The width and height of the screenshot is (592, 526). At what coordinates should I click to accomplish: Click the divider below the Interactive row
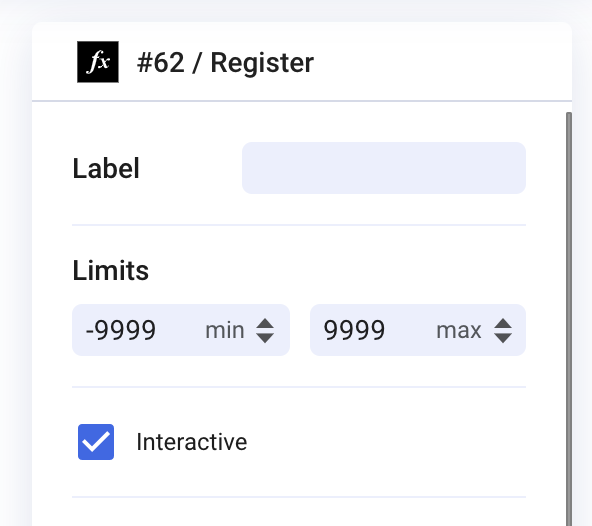pos(299,497)
